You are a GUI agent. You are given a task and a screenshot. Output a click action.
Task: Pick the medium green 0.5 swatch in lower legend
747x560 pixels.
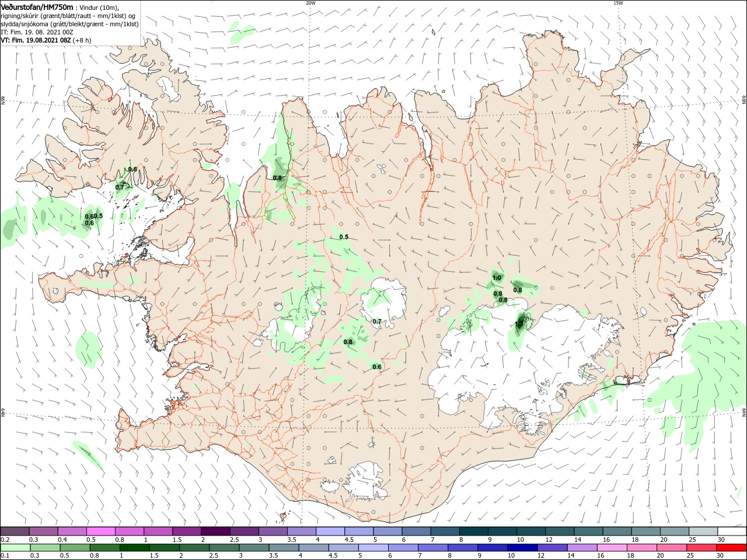75,548
